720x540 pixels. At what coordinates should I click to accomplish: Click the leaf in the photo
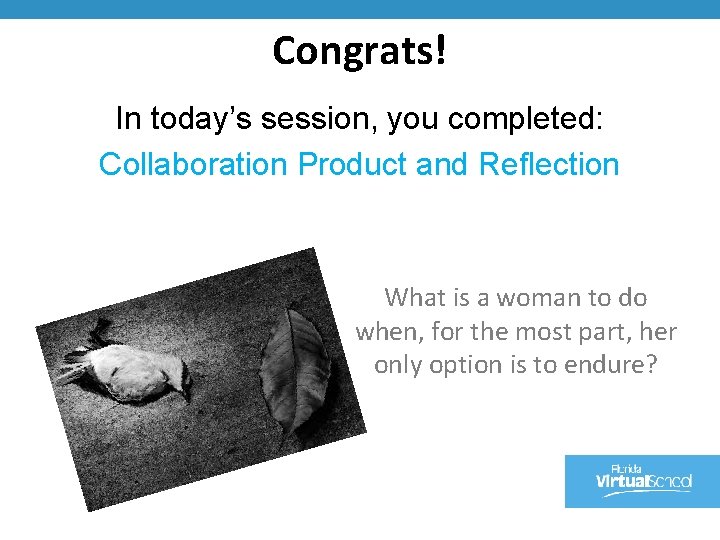point(295,372)
